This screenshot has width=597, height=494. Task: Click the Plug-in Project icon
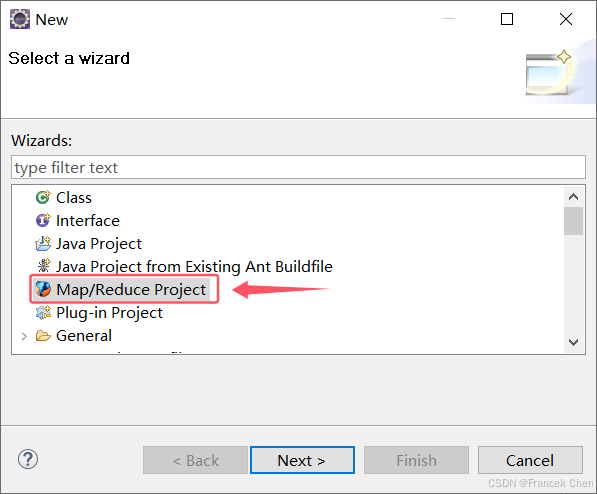[43, 312]
